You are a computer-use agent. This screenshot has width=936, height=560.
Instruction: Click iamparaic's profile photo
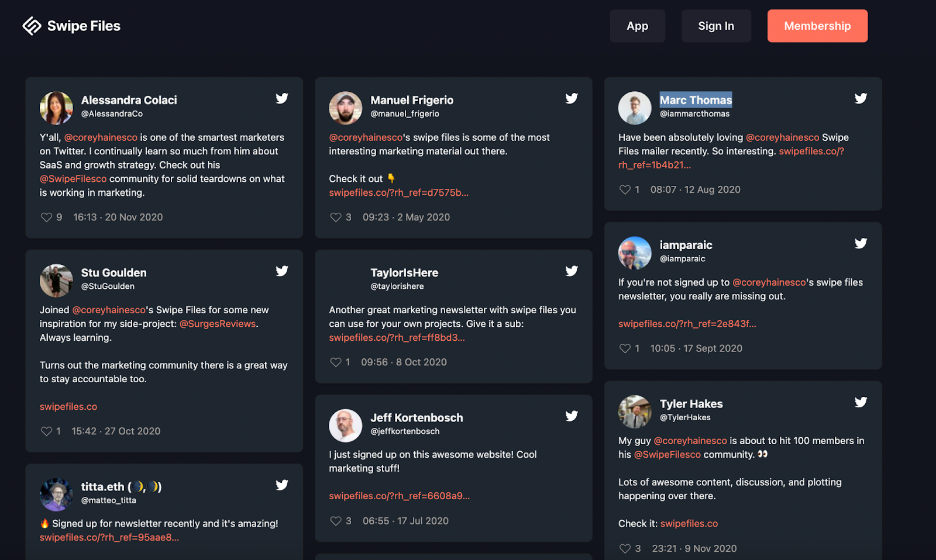coord(635,253)
